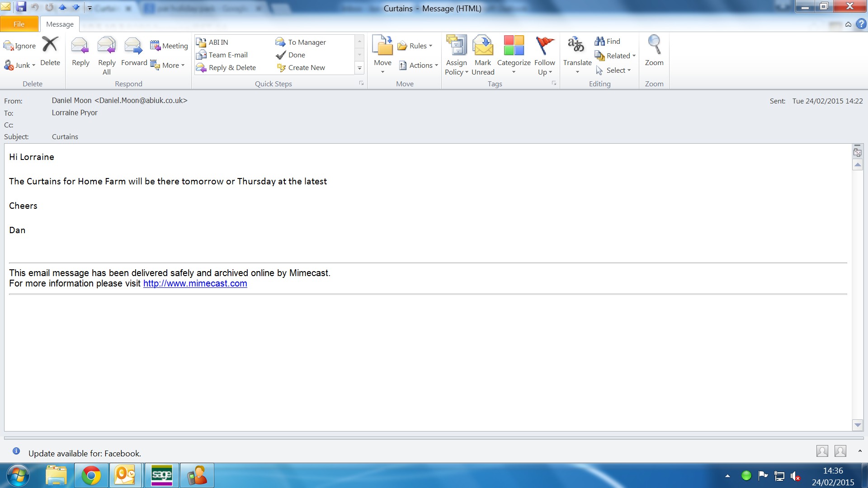Image resolution: width=868 pixels, height=488 pixels.
Task: Open Google Chrome from the taskbar
Action: click(91, 476)
